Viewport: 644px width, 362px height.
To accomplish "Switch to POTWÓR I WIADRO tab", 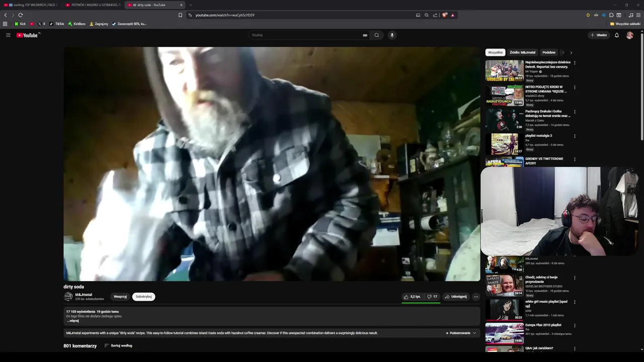I will point(93,5).
